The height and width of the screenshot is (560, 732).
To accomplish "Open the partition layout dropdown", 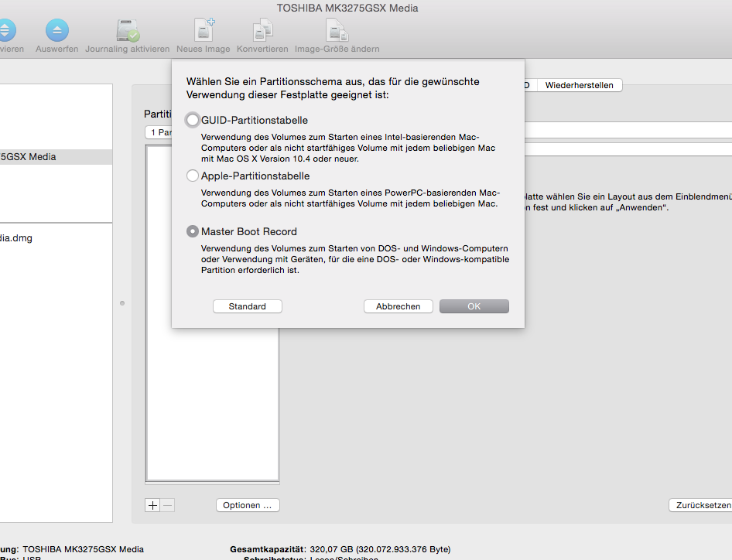I will point(159,132).
